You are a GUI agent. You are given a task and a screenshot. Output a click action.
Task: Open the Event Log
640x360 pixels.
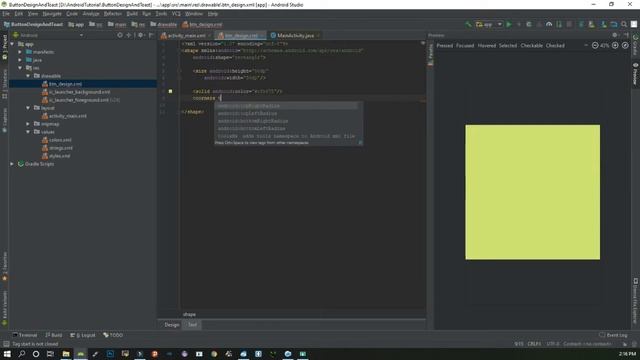pos(613,335)
